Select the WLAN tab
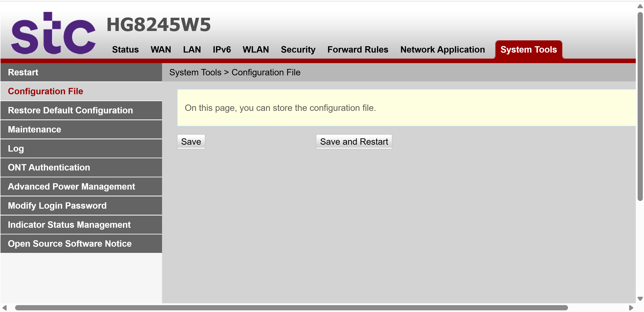Screen dimensions: 644x312 [255, 49]
